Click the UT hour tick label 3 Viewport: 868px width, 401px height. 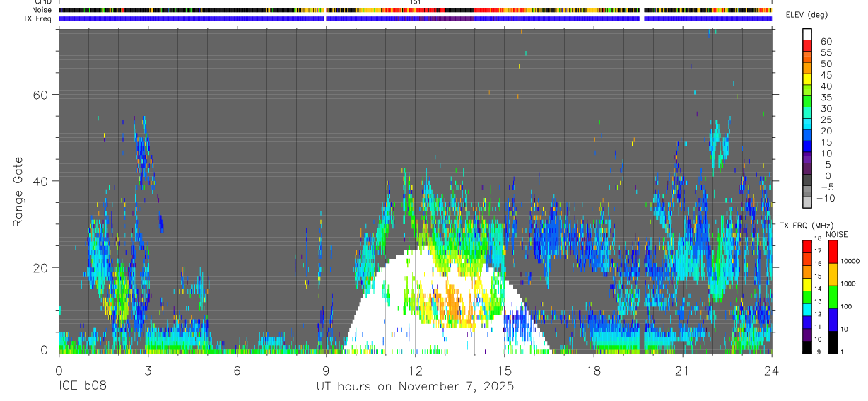coord(148,370)
